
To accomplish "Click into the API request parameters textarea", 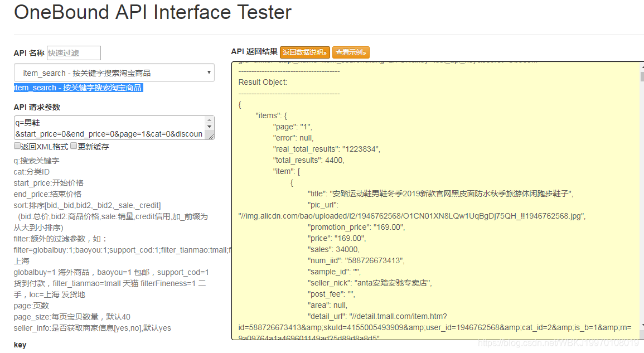I will click(109, 128).
